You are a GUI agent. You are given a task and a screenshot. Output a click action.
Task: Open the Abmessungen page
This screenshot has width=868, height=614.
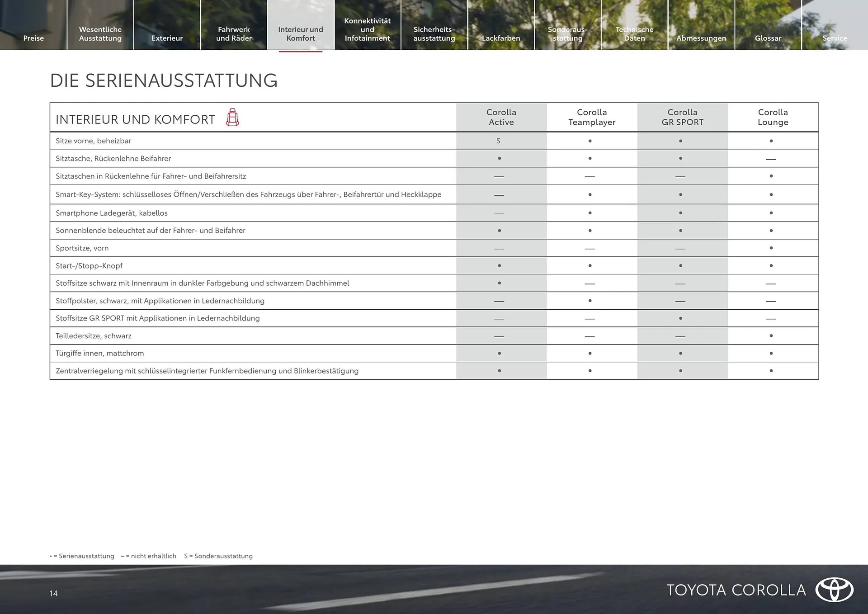click(701, 38)
